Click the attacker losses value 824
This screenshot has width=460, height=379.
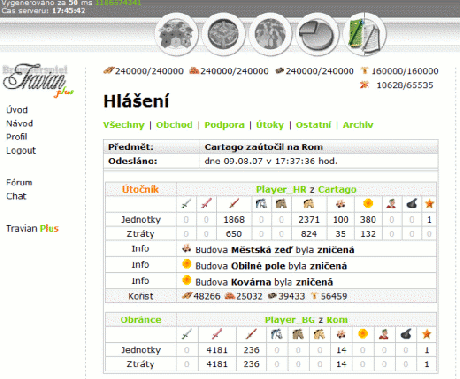pos(309,234)
